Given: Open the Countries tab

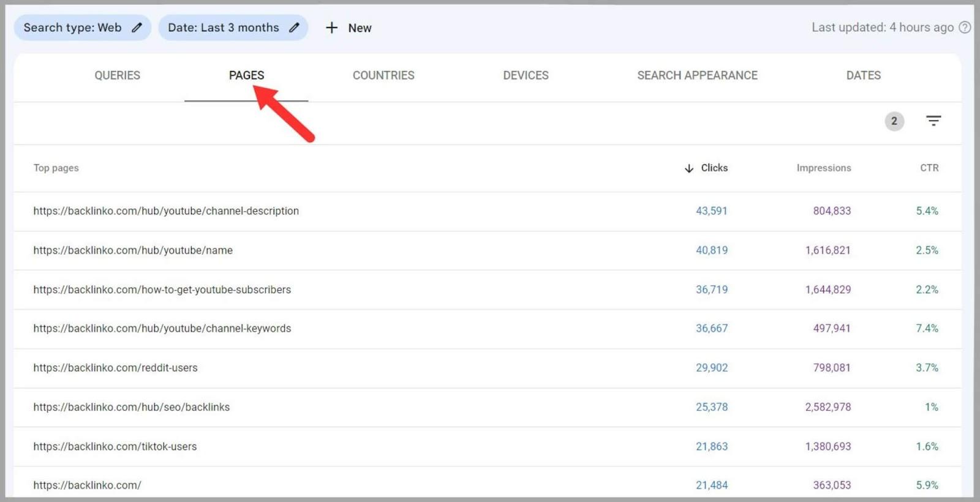Looking at the screenshot, I should [x=383, y=75].
